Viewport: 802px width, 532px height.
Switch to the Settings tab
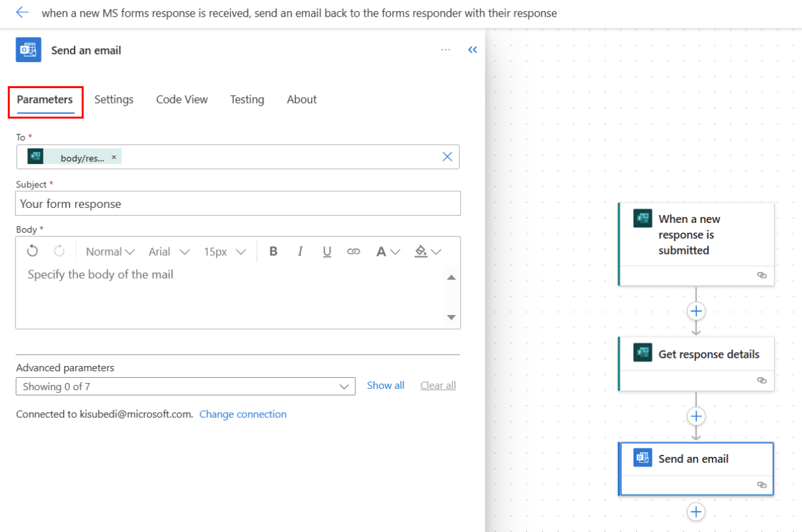[114, 99]
